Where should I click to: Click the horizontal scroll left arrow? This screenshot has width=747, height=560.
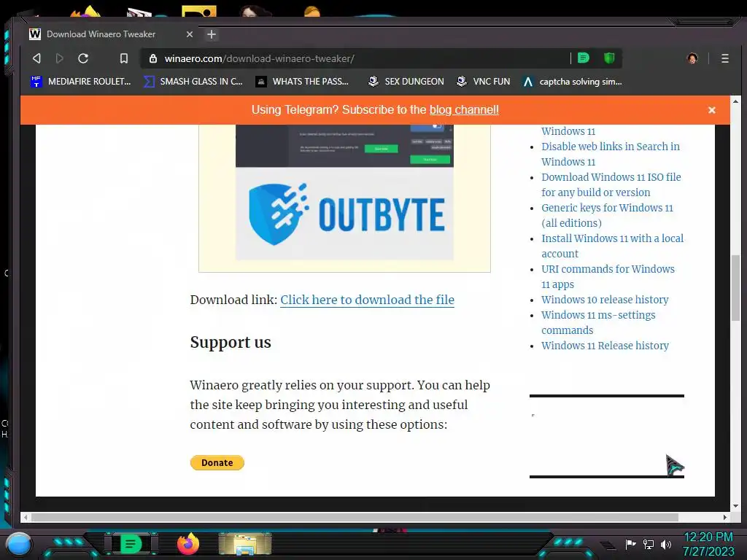(x=26, y=517)
